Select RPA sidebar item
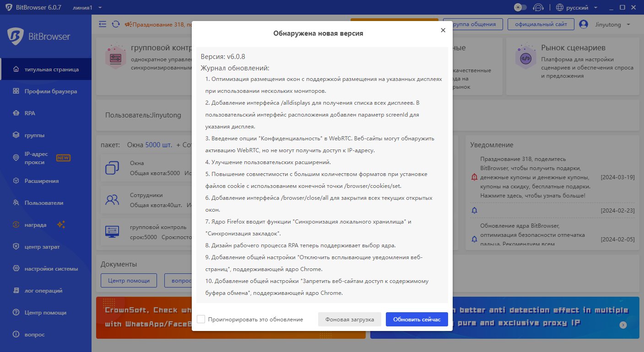This screenshot has height=352, width=644. tap(46, 113)
